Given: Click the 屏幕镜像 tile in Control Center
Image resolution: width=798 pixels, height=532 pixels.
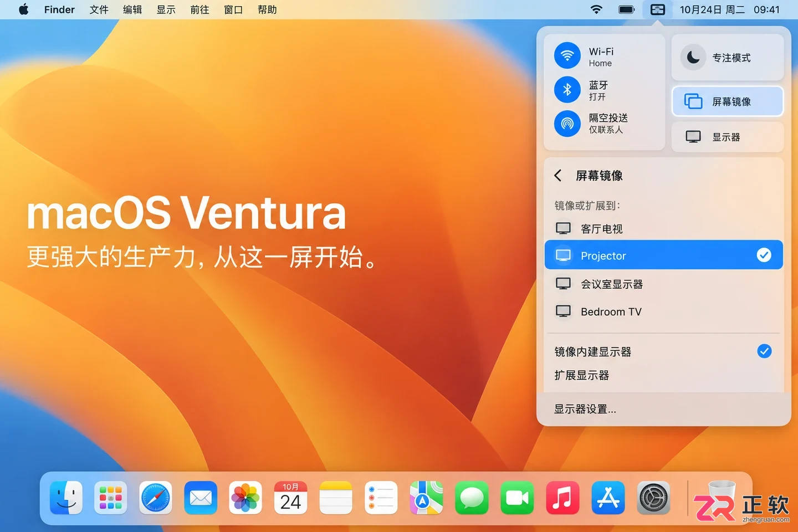Looking at the screenshot, I should click(728, 101).
